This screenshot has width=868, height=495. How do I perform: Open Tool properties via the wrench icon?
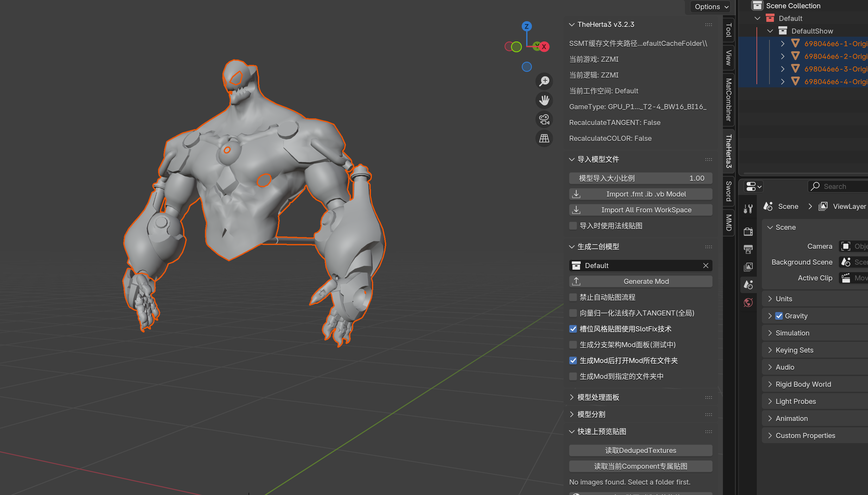(x=749, y=208)
